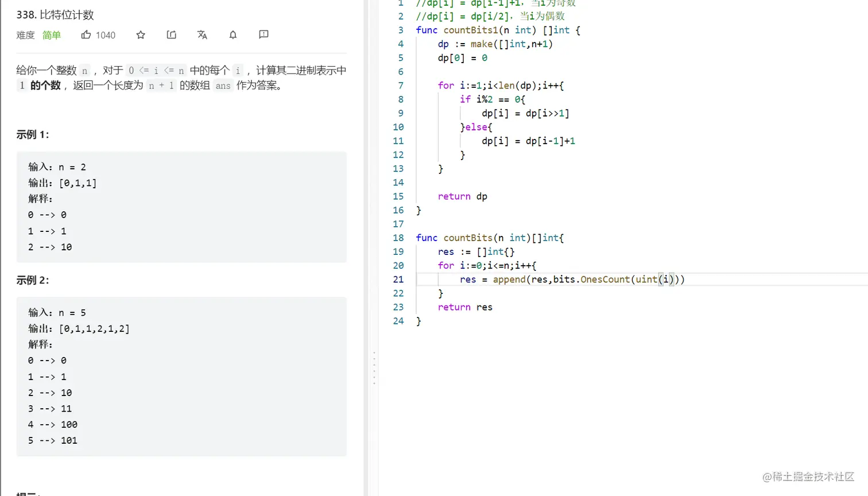Click the res := []int{} line
Image resolution: width=868 pixels, height=496 pixels.
point(476,251)
